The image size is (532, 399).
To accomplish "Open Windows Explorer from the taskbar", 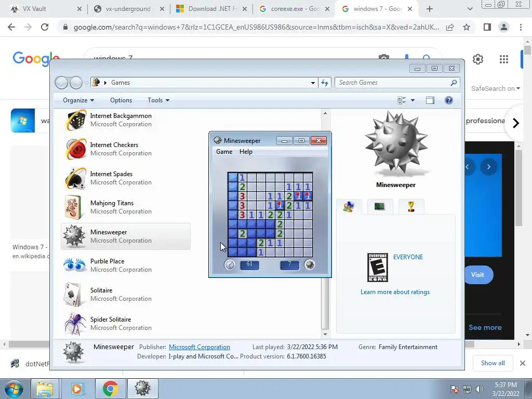I will tap(45, 389).
